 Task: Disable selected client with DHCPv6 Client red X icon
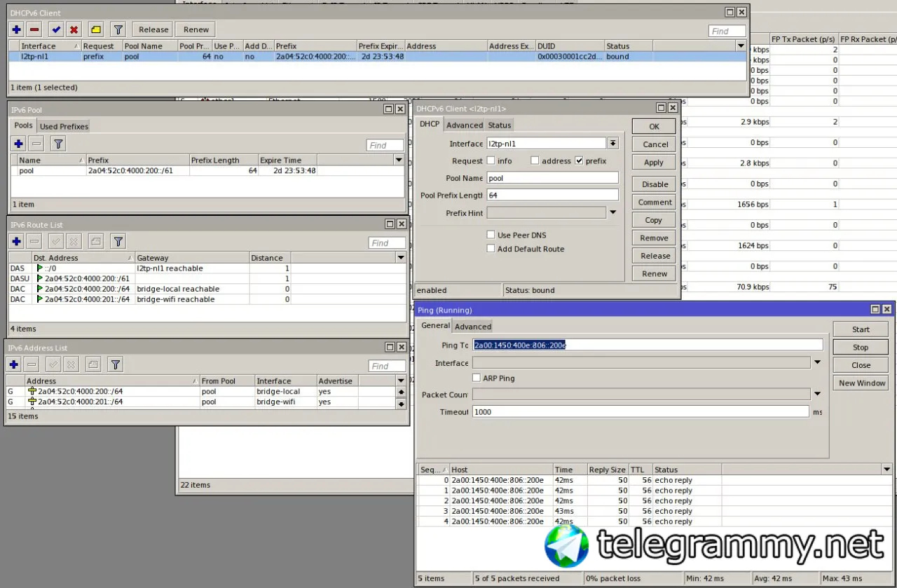(74, 29)
